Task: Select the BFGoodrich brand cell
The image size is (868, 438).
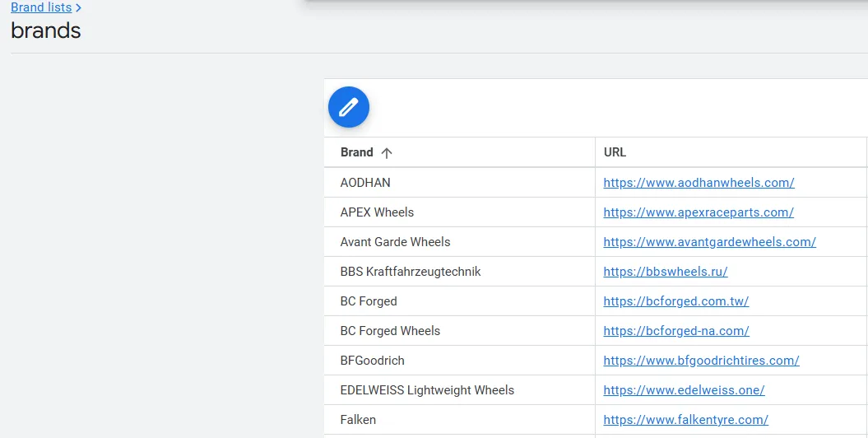Action: coord(459,361)
